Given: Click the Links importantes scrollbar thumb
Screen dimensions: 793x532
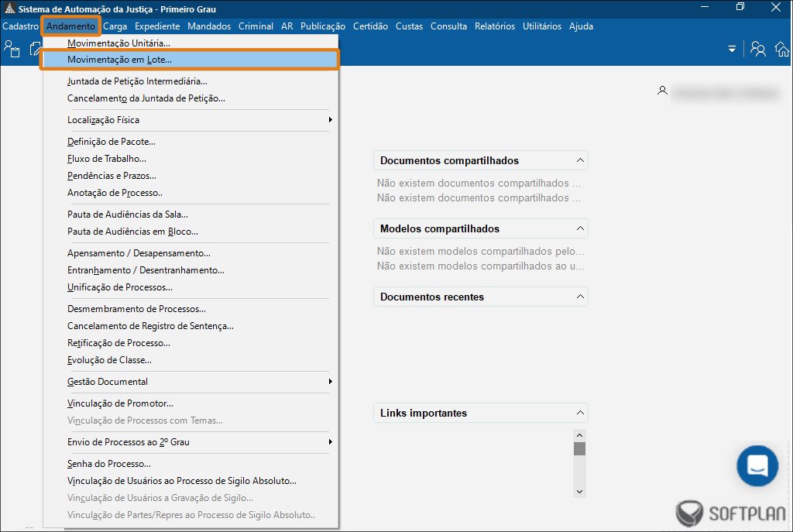Looking at the screenshot, I should [579, 448].
